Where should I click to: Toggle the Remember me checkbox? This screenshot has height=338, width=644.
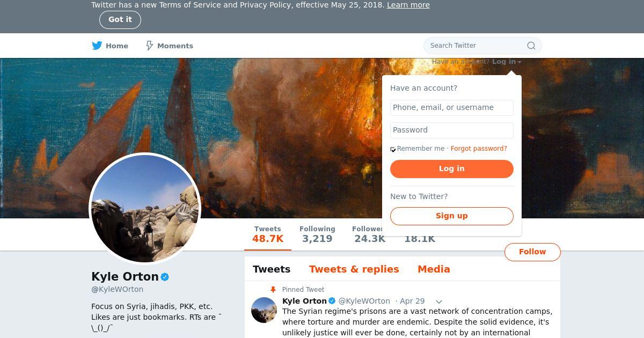coord(393,149)
